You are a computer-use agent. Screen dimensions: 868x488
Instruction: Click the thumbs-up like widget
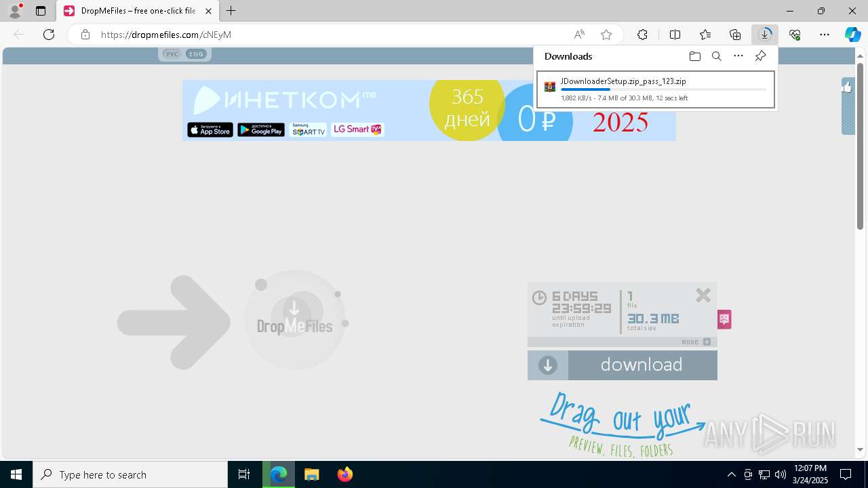(848, 87)
